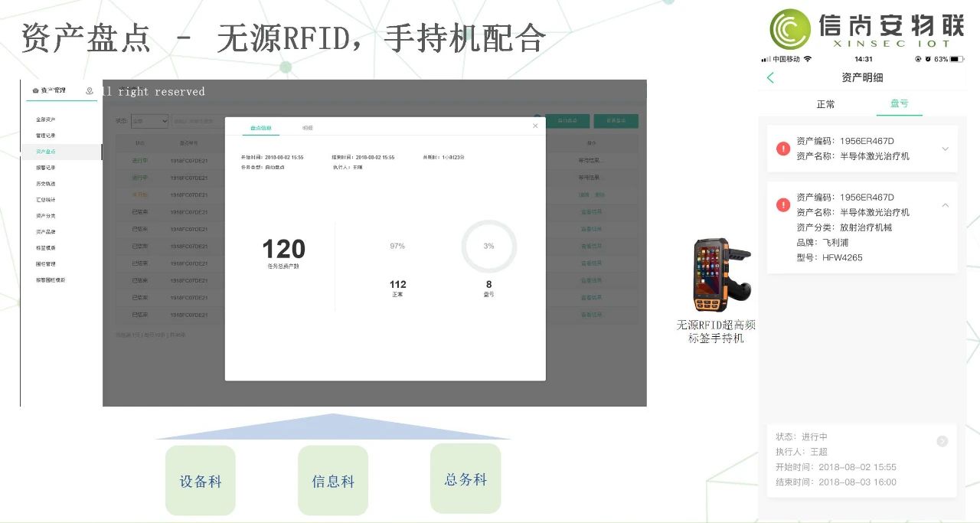Open 资产品牌 in the sidebar
This screenshot has height=523, width=980.
(46, 232)
